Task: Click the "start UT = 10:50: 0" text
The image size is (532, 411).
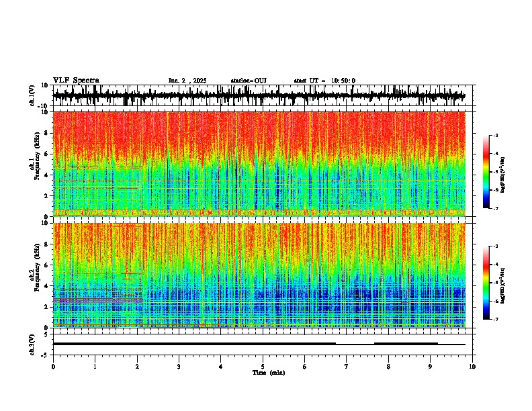Action: 324,81
